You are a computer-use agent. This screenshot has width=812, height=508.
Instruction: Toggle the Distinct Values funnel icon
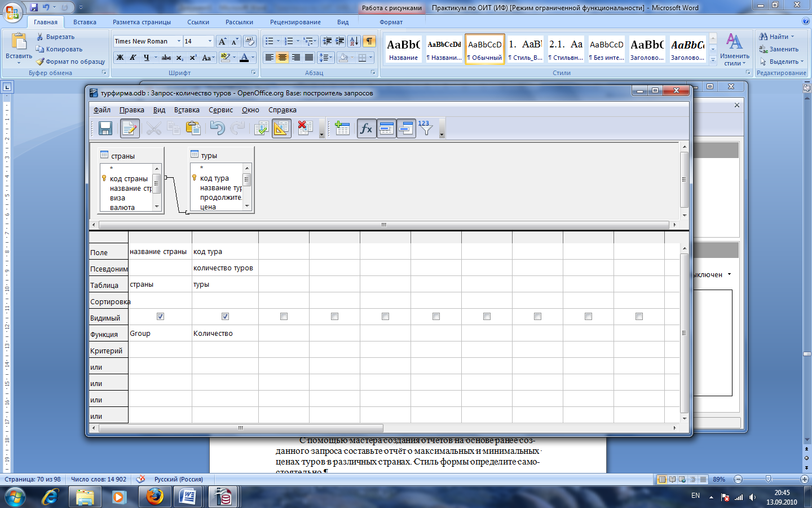tap(426, 128)
